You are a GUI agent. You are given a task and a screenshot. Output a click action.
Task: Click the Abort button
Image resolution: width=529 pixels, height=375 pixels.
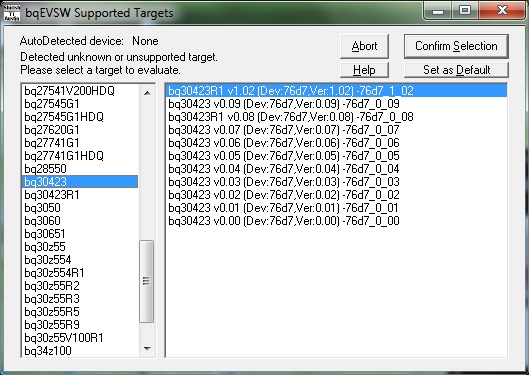click(x=364, y=46)
